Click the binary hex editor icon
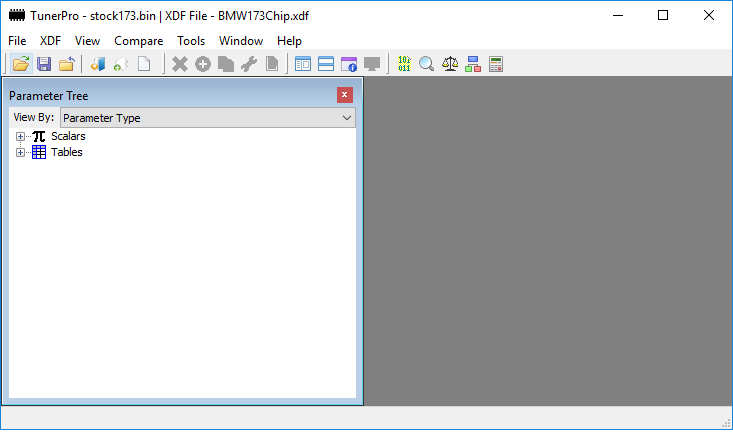 (x=404, y=64)
